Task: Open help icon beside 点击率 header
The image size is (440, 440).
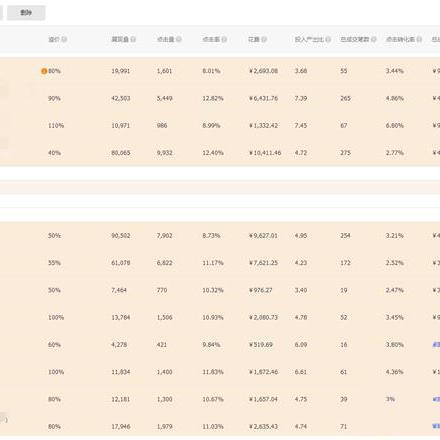Action: pos(224,39)
